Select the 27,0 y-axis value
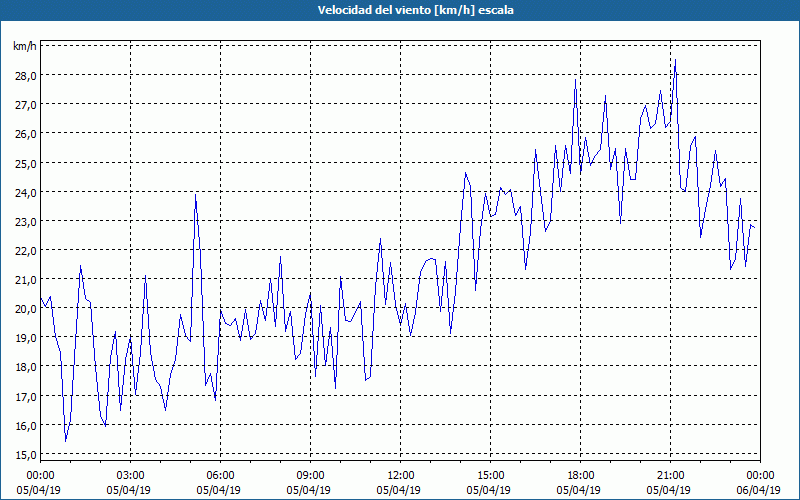This screenshot has height=500, width=800. click(25, 105)
